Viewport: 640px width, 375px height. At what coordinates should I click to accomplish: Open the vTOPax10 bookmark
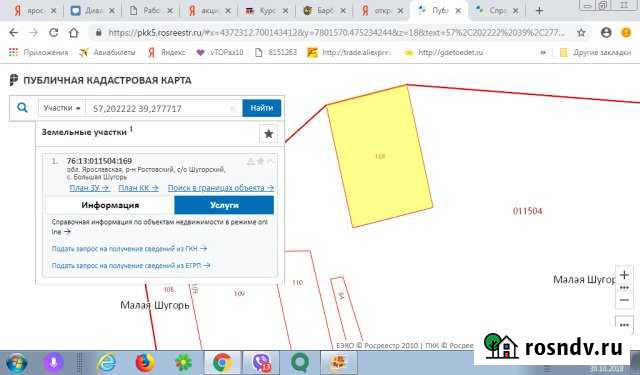(220, 52)
